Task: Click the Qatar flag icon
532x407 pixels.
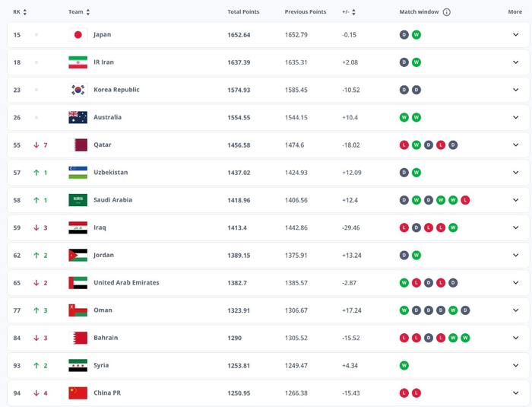Action: click(x=78, y=145)
